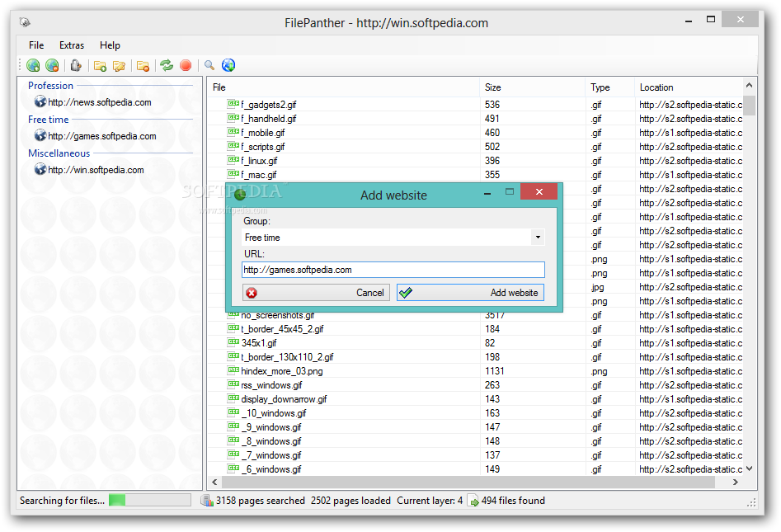Click the png icon beside hindex_more_03.png
The image size is (781, 532).
pos(233,370)
